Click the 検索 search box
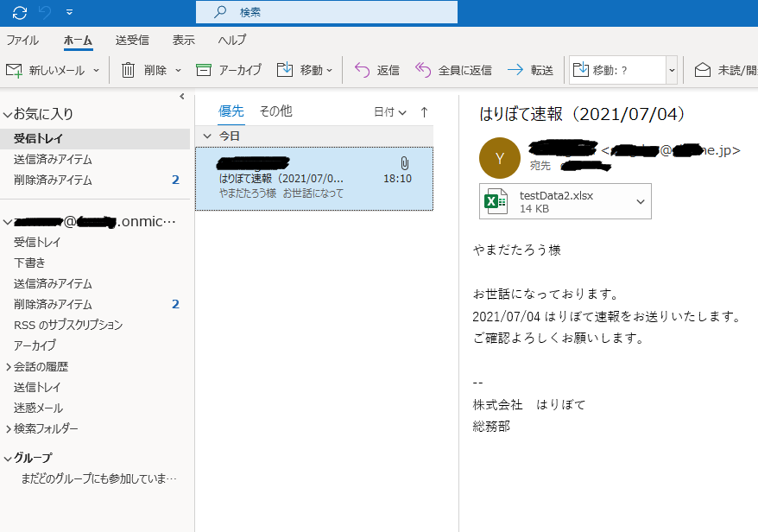 click(326, 12)
